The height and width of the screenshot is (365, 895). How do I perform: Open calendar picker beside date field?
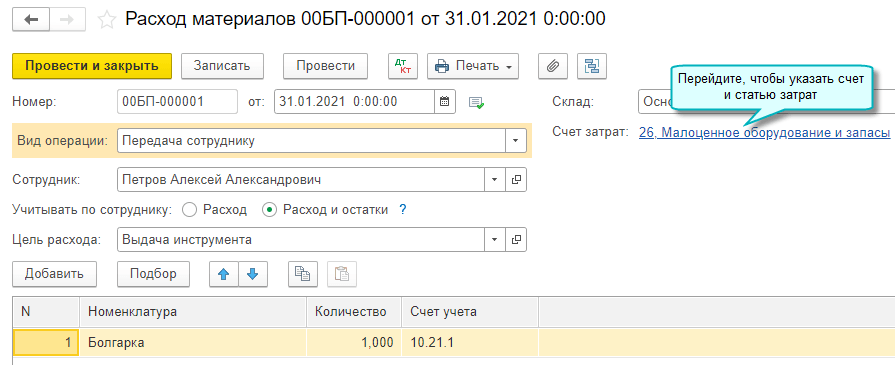[x=445, y=102]
